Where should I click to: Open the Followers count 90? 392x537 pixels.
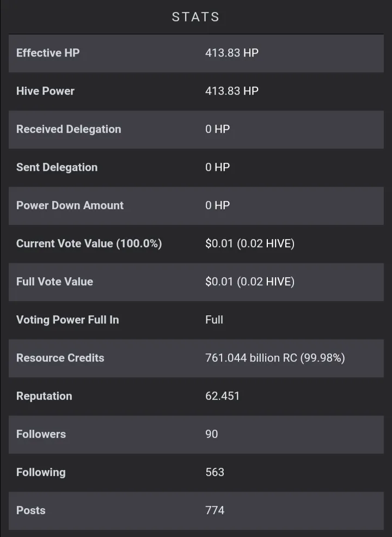pos(212,434)
